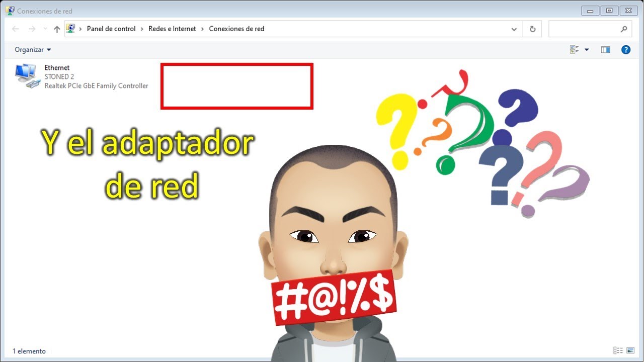The height and width of the screenshot is (362, 644).
Task: Select the Realtek PCIe GbE Family Controller entry
Action: [97, 86]
